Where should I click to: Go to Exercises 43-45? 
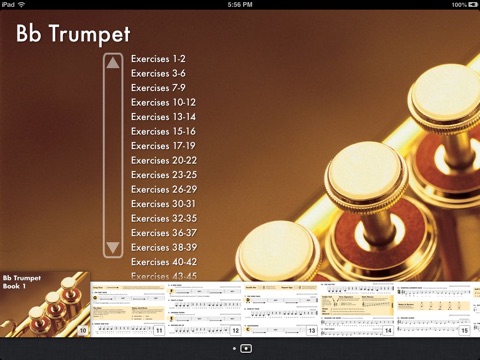click(164, 276)
